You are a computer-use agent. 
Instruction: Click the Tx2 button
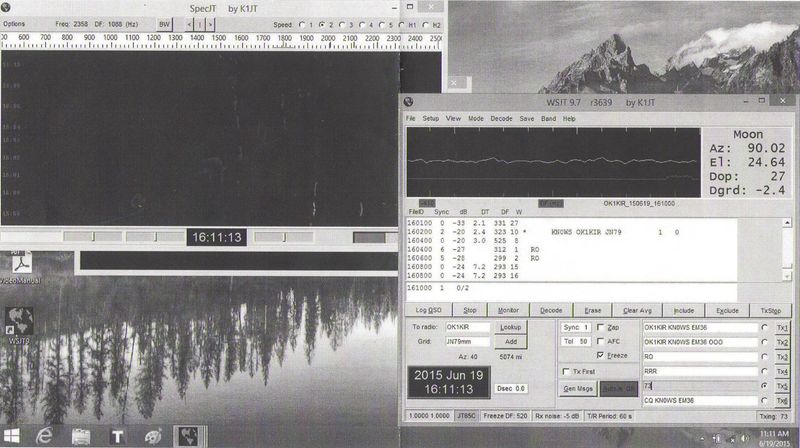coord(782,342)
